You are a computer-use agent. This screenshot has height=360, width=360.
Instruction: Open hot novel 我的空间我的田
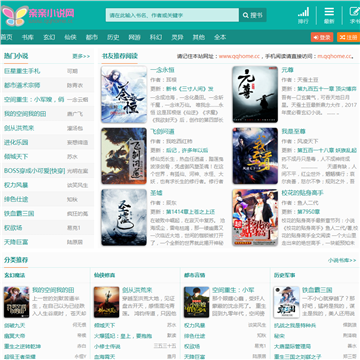tap(25, 114)
